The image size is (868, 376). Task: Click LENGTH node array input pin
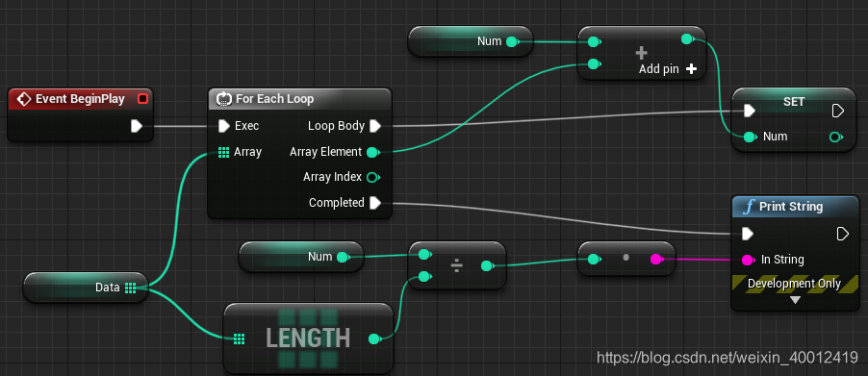pyautogui.click(x=240, y=338)
